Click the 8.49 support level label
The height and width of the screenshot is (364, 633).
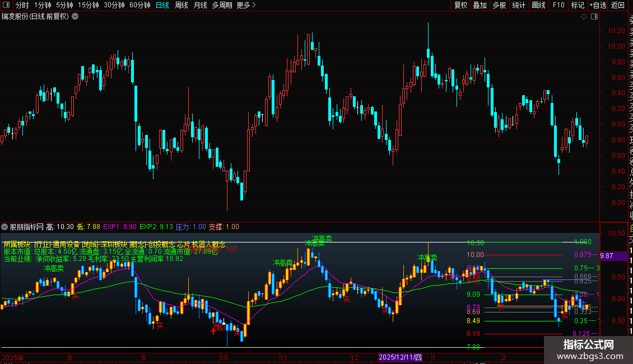(x=473, y=321)
